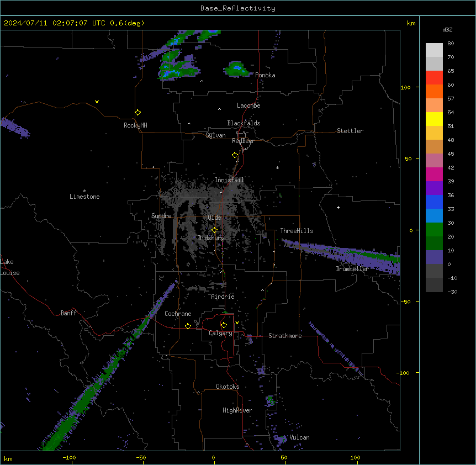The width and height of the screenshot is (476, 465).
Task: Click the RedDeer city label
Action: point(243,141)
